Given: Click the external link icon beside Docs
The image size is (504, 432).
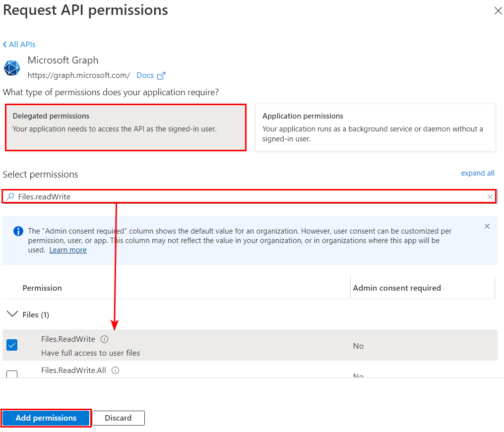Looking at the screenshot, I should click(161, 75).
